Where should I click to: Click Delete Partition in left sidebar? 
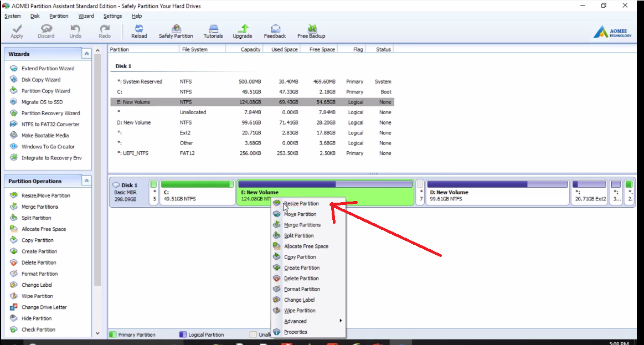[39, 262]
